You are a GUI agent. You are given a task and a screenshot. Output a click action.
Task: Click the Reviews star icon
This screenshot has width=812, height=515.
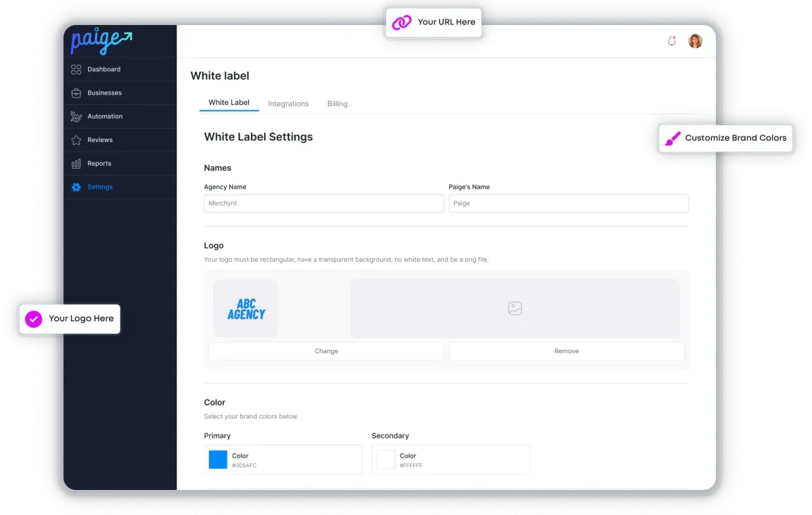coord(76,139)
